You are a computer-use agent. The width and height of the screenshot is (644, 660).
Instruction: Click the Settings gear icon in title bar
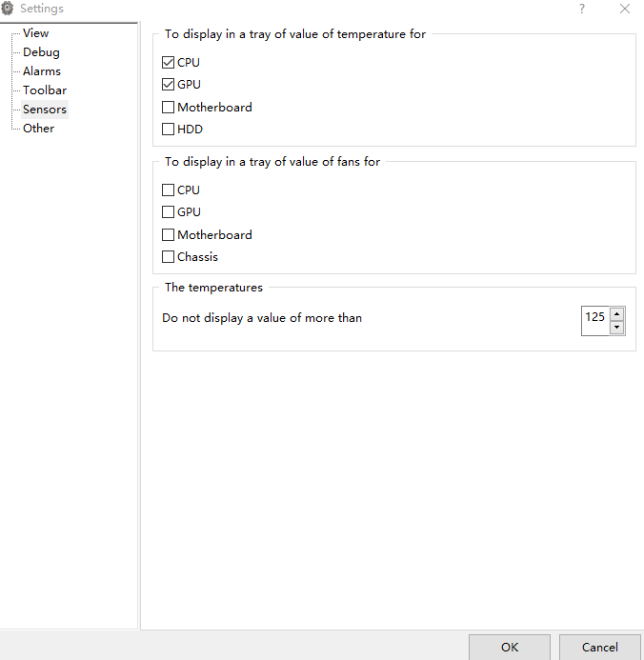(x=8, y=8)
